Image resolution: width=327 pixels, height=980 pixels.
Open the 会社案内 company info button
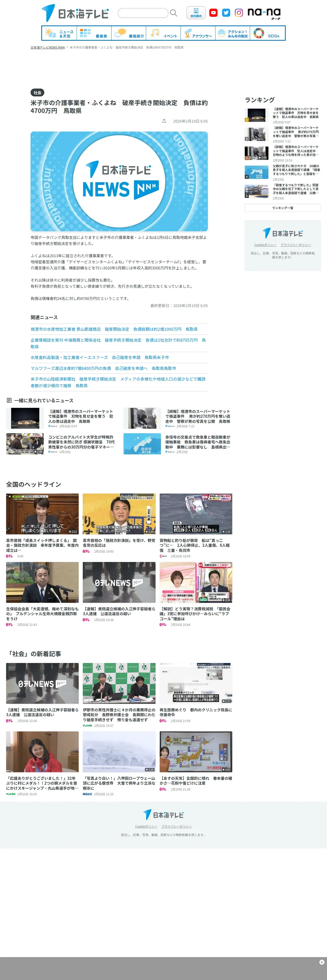[x=196, y=12]
